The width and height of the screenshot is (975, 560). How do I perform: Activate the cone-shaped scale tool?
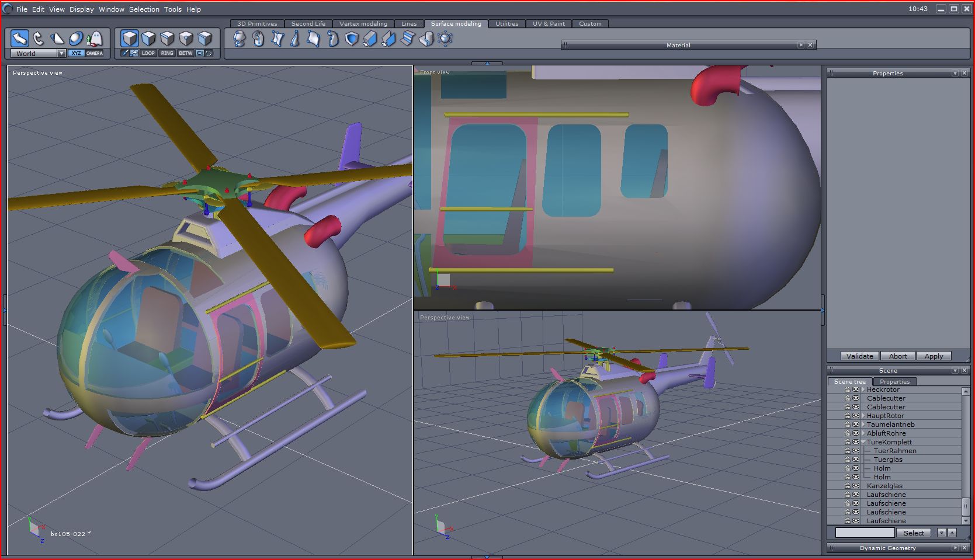(57, 39)
